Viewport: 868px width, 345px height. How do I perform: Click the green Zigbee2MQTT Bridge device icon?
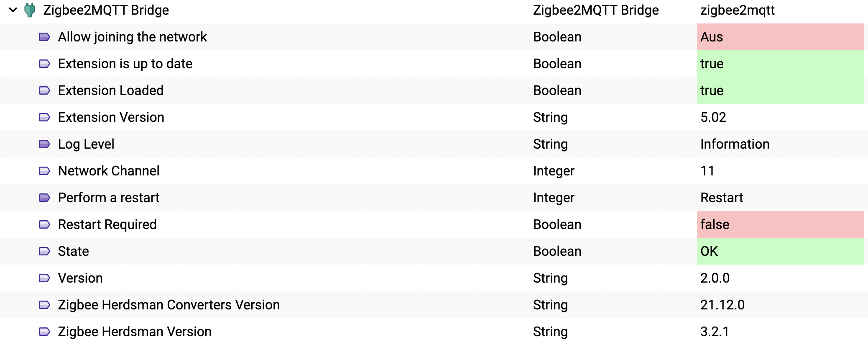click(x=30, y=10)
